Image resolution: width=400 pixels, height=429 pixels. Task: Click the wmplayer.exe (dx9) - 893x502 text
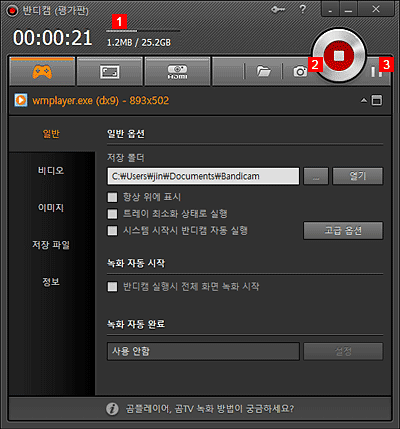click(x=100, y=100)
